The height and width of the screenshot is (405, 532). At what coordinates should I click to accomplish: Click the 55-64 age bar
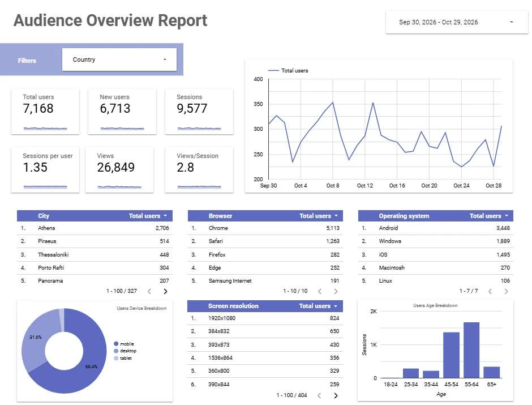(x=471, y=350)
